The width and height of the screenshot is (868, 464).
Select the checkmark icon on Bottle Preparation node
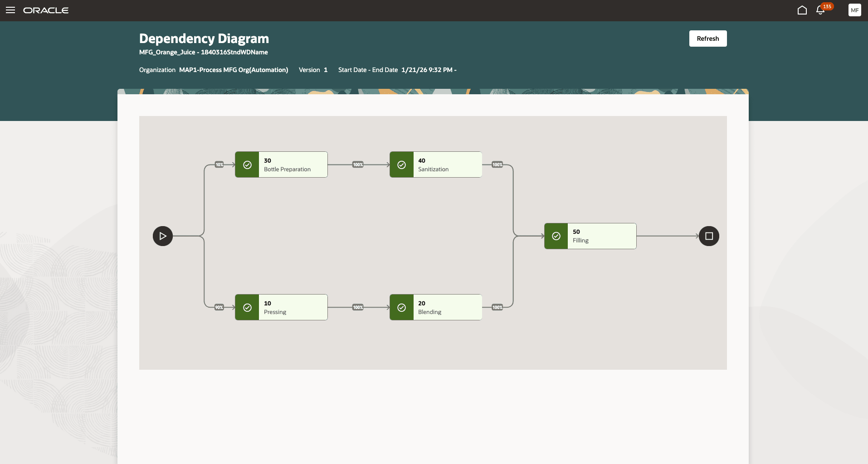click(x=247, y=164)
